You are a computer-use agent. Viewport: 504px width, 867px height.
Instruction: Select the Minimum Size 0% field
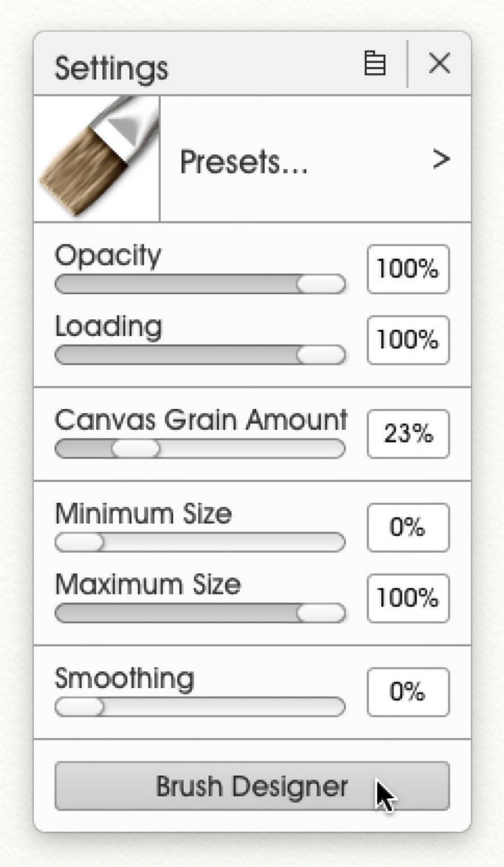click(x=408, y=527)
